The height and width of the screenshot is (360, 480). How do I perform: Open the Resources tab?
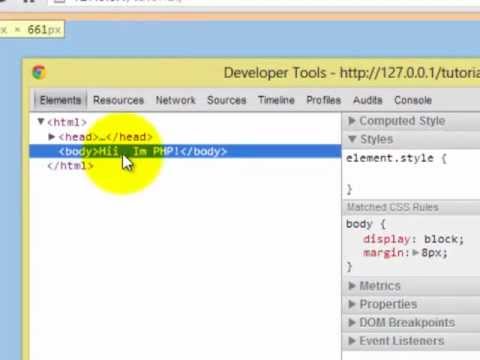(118, 100)
